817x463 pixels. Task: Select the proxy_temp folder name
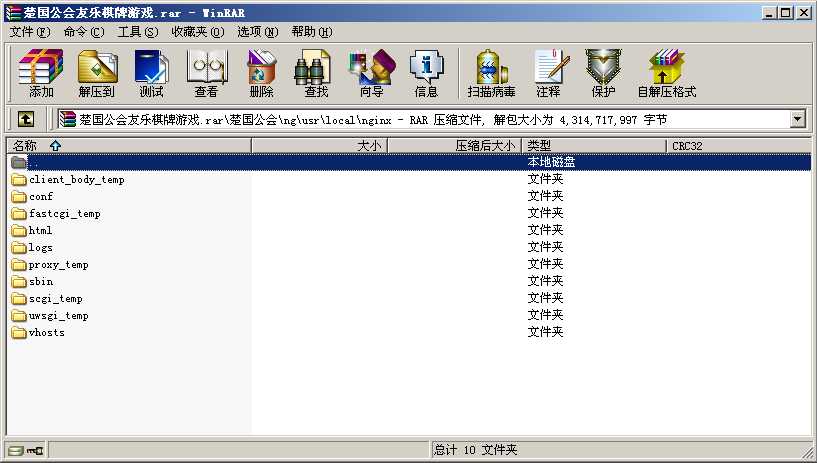point(58,265)
